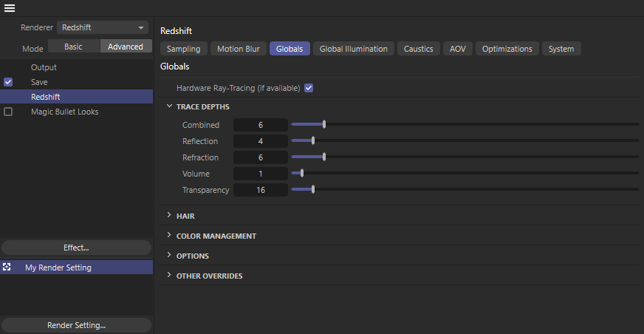
Task: Open the Global Illumination tab
Action: [x=354, y=49]
